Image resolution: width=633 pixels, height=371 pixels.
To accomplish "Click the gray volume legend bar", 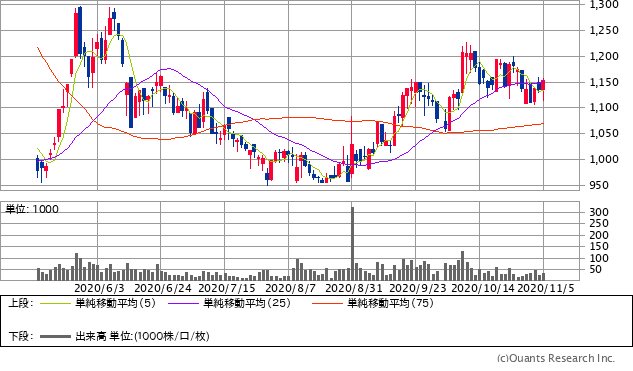I will [x=56, y=336].
